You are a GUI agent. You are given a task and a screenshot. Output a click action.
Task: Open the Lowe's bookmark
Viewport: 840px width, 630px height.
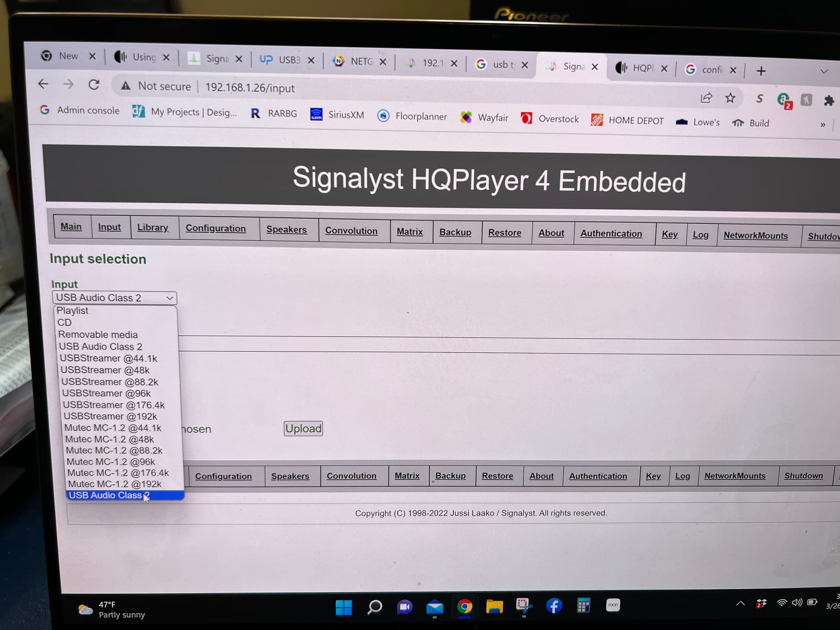click(x=698, y=122)
